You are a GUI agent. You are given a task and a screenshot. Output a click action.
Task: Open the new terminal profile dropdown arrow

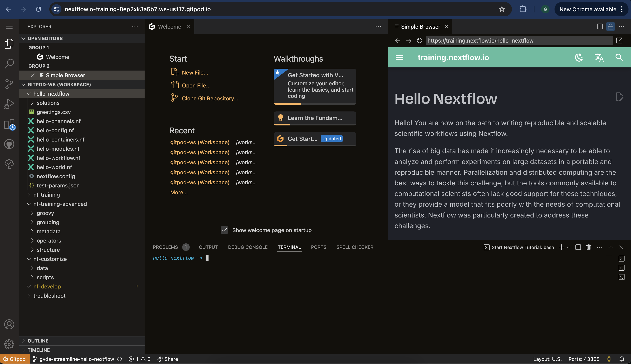[568, 247]
